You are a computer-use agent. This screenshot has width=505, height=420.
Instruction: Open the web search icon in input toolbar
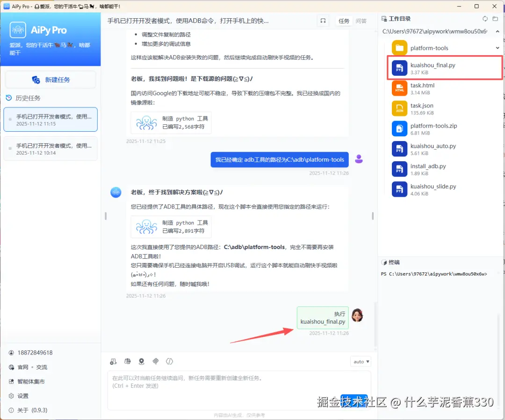(x=127, y=361)
